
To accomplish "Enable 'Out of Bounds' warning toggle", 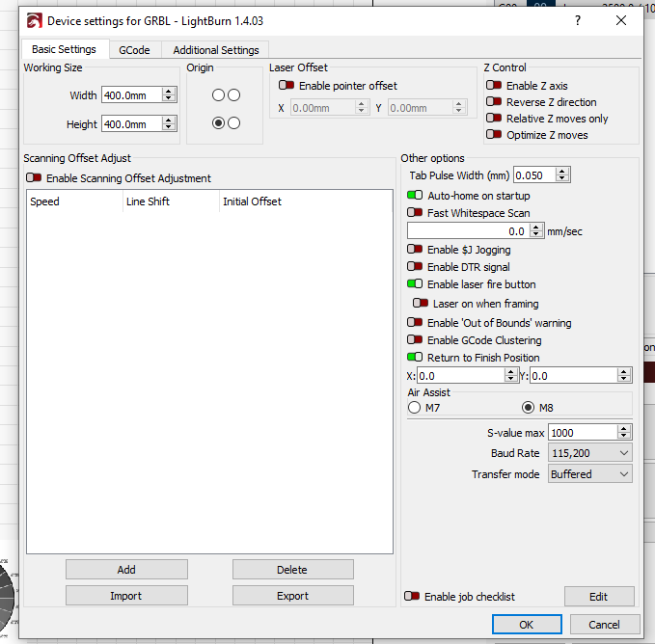I will tap(415, 322).
